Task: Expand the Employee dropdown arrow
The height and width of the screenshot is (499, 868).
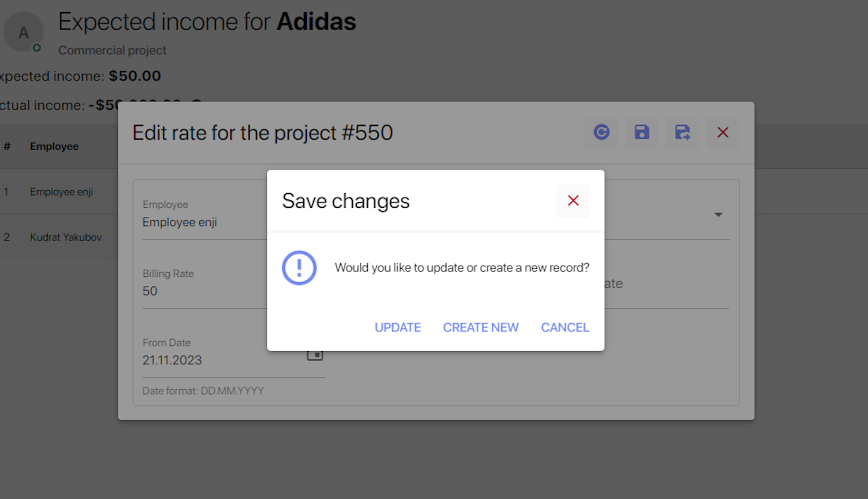Action: [x=718, y=215]
